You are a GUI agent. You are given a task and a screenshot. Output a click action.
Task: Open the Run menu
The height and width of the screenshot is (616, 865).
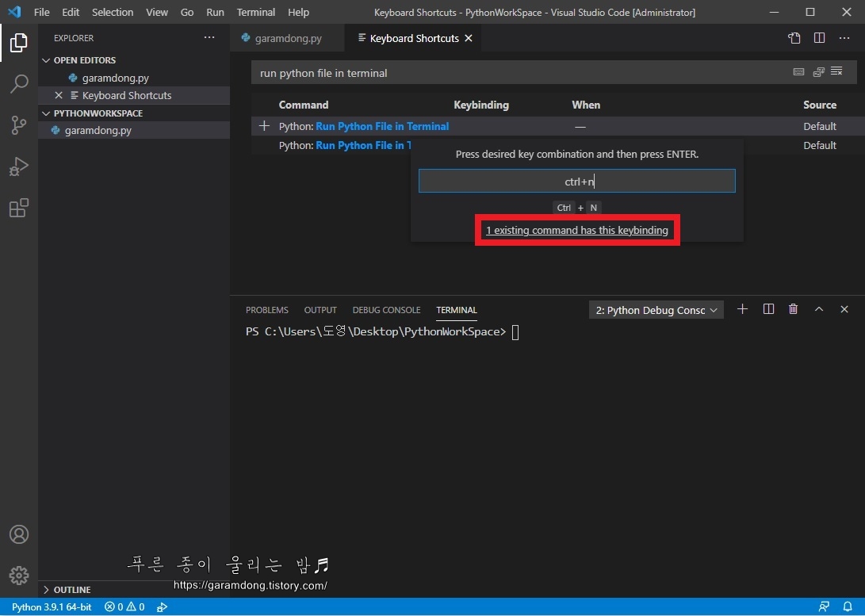[x=215, y=12]
